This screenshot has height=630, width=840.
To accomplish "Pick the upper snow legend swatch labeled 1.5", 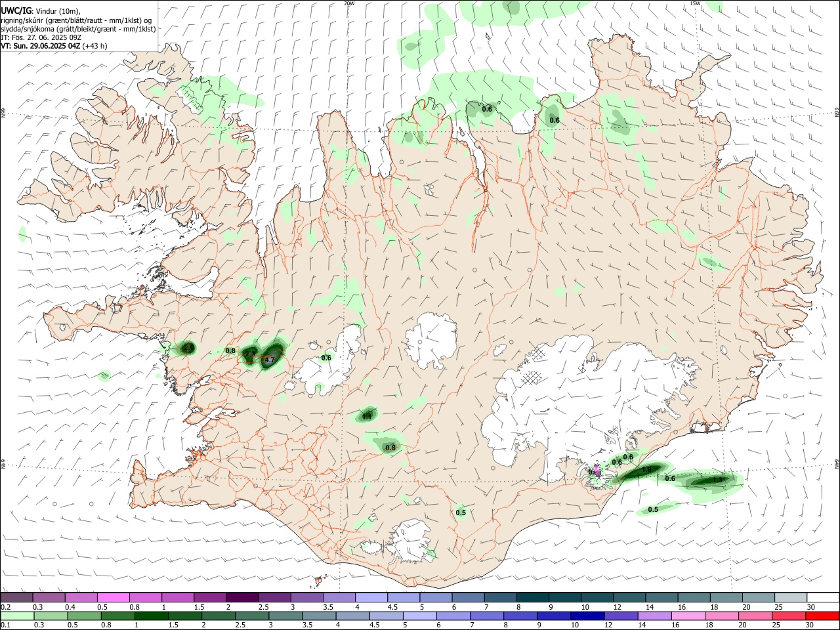I will [x=209, y=598].
